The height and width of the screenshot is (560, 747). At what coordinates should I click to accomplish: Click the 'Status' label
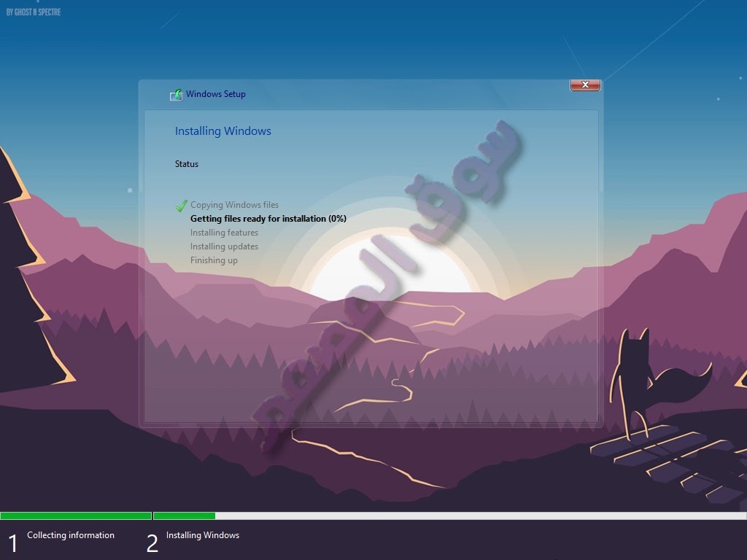(x=186, y=164)
